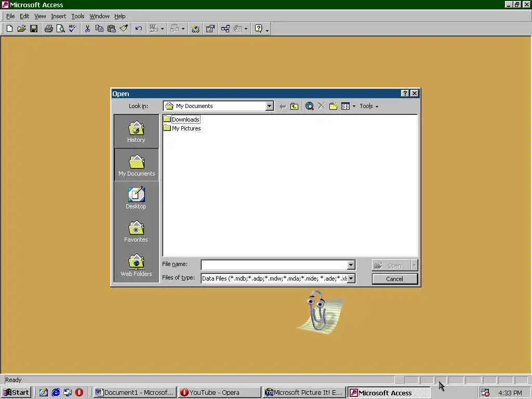The height and width of the screenshot is (399, 532).
Task: Select the Downloads folder
Action: 182,119
